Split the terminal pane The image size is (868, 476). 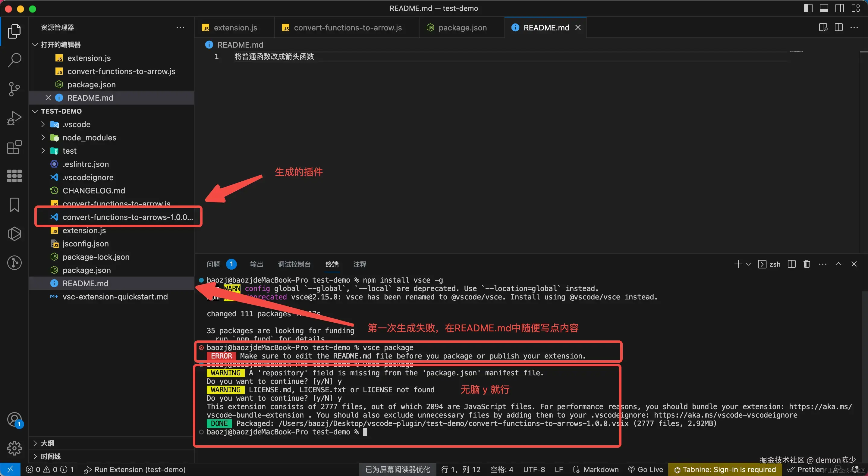[x=791, y=264]
